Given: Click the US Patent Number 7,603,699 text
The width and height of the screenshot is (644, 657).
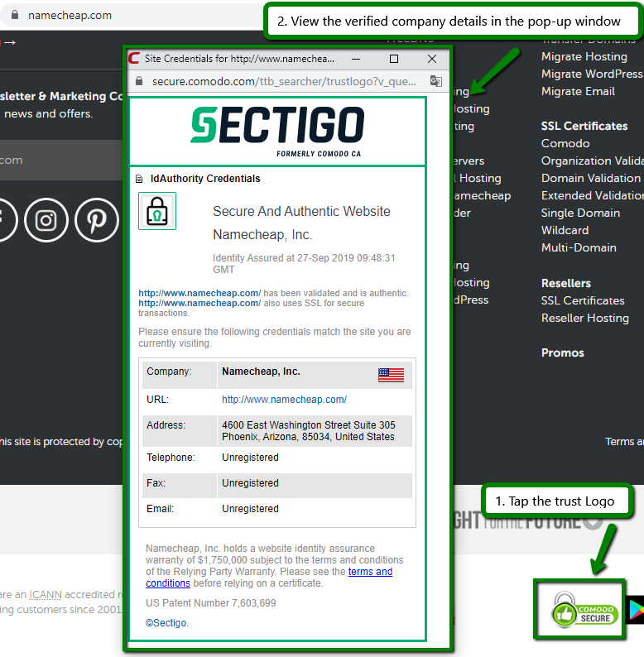Looking at the screenshot, I should pos(211,603).
